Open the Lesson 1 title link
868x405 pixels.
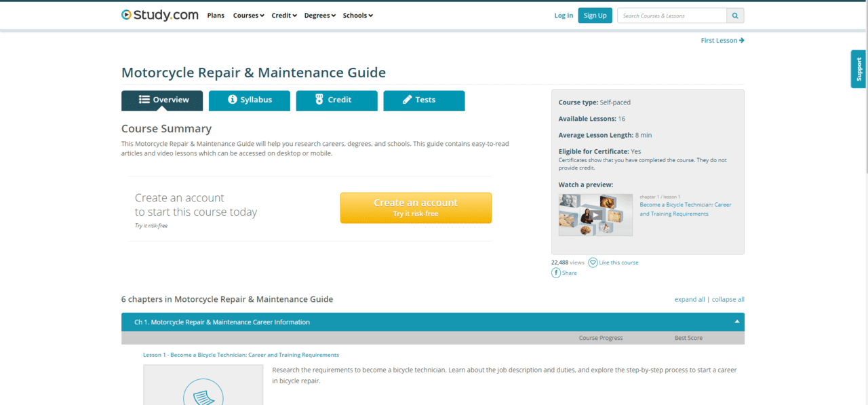241,355
